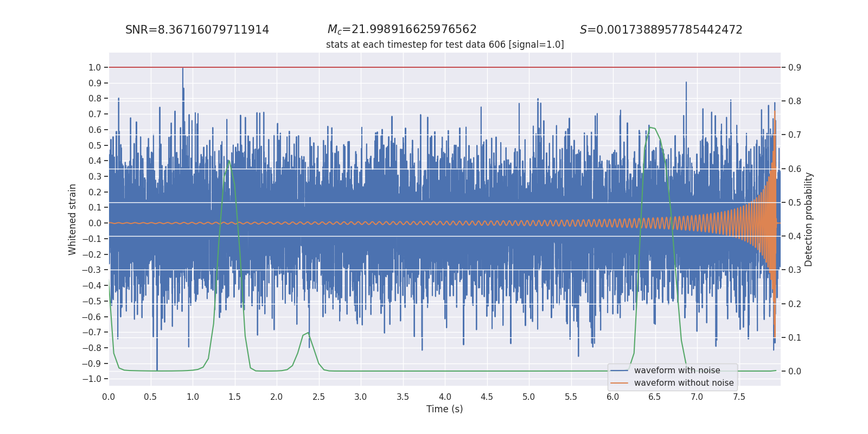Click the 'waveform with noise' legend entry
Screen dimensions: 868x434
pos(677,371)
